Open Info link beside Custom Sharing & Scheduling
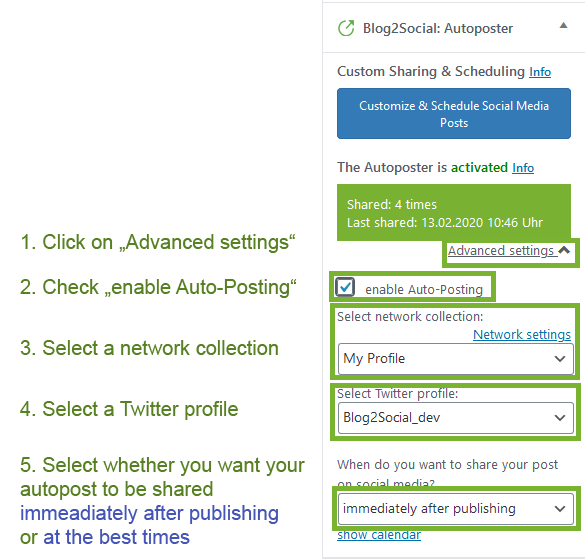Image resolution: width=585 pixels, height=559 pixels. click(540, 72)
